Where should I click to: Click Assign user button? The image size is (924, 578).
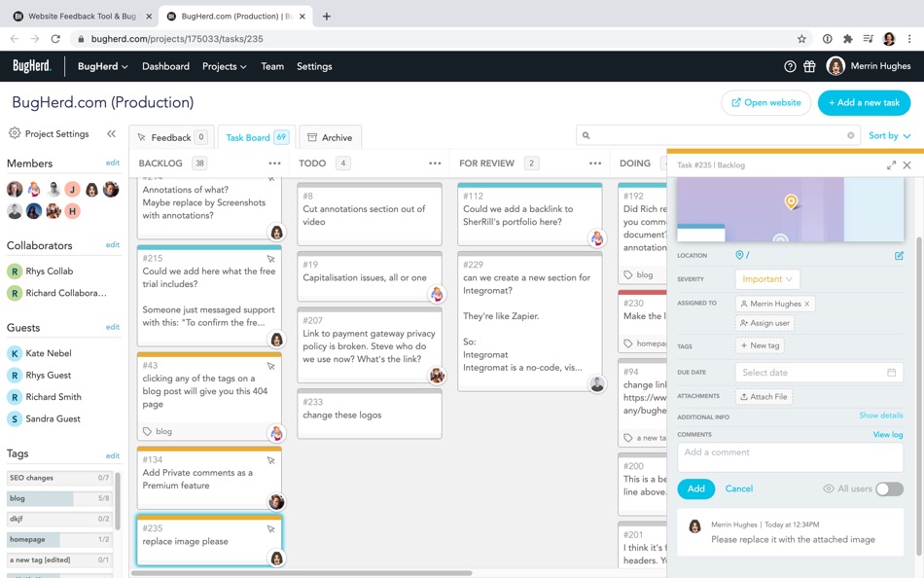[764, 323]
